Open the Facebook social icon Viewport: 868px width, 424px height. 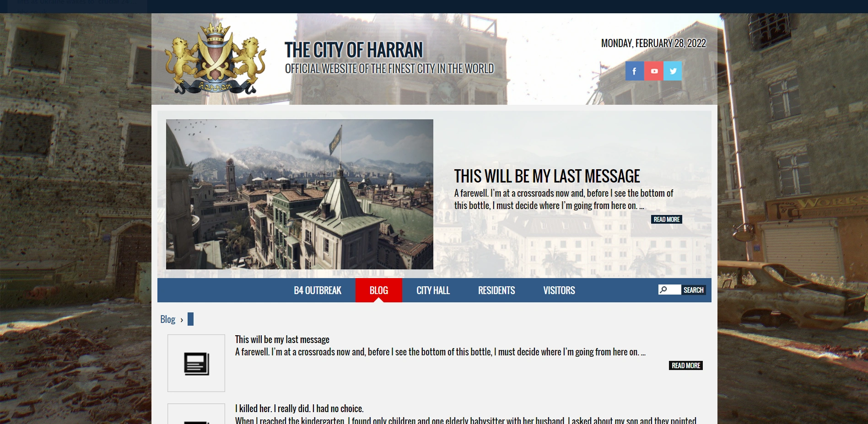click(635, 71)
